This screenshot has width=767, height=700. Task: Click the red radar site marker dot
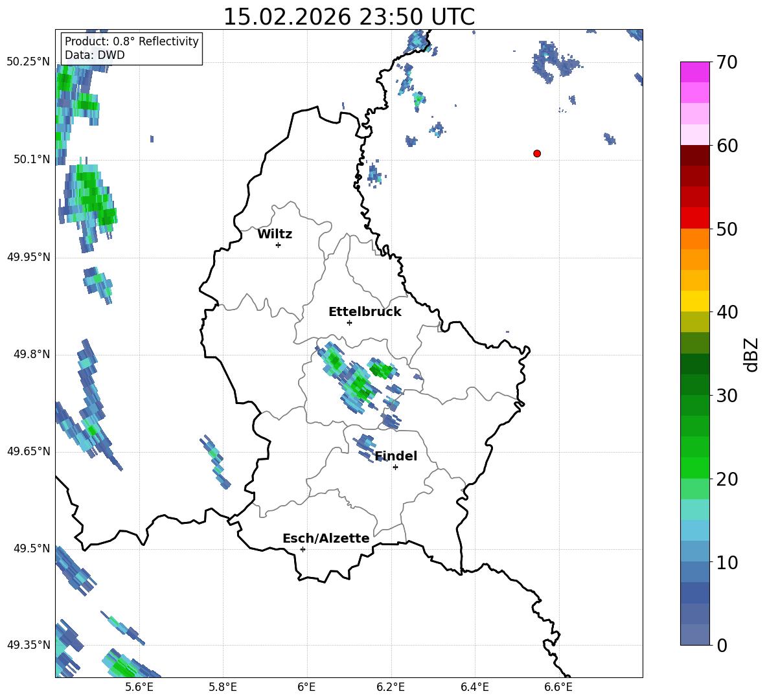(x=536, y=153)
